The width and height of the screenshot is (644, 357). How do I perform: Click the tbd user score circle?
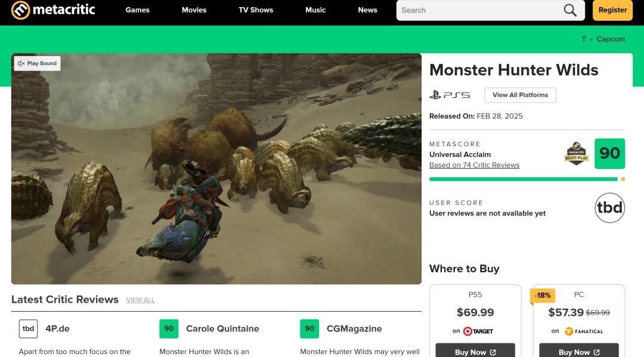[609, 208]
